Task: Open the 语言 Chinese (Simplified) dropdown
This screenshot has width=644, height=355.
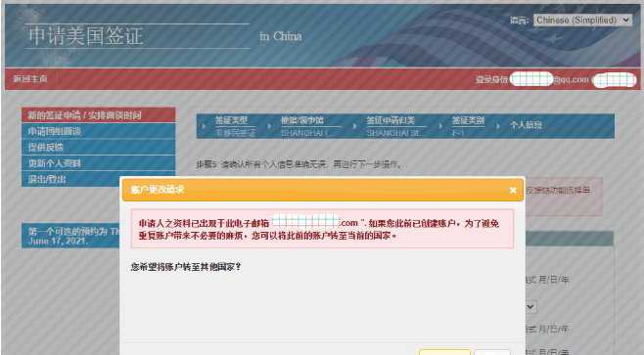Action: pos(582,20)
